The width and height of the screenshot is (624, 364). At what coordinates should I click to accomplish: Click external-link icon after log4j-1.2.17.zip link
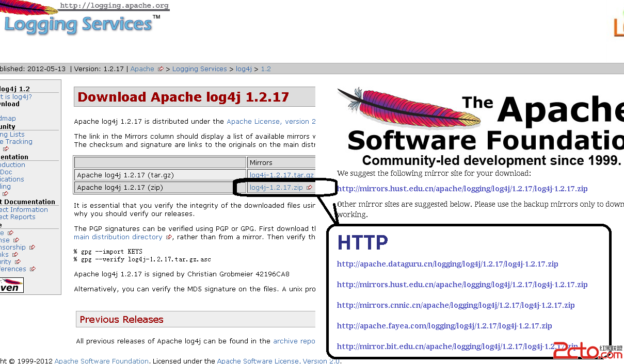[x=309, y=188]
